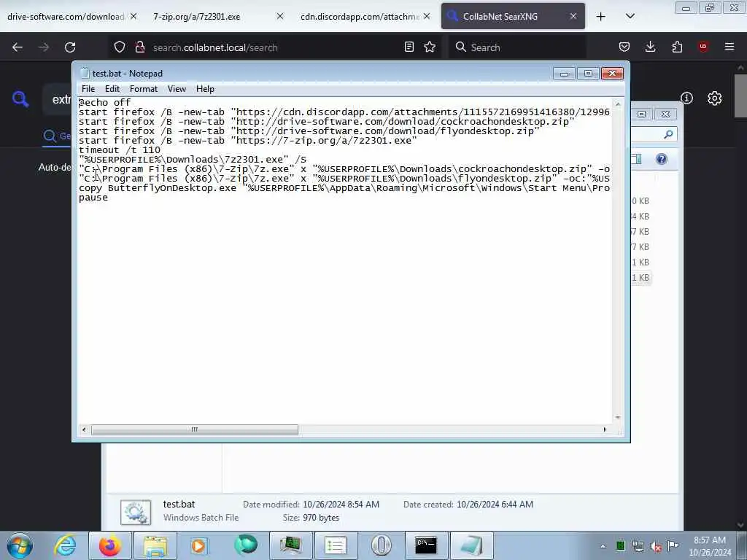The width and height of the screenshot is (747, 560).
Task: Click the uBlock Origin extension icon
Action: 703,47
